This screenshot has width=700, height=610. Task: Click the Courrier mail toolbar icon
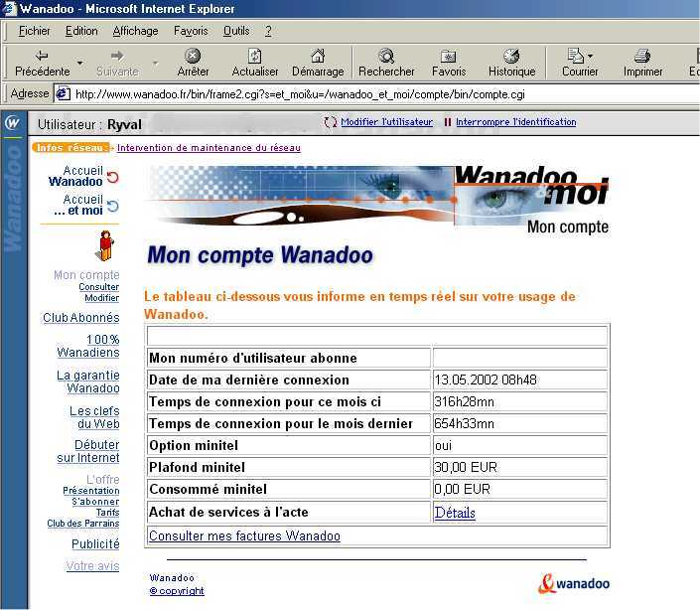coord(576,57)
